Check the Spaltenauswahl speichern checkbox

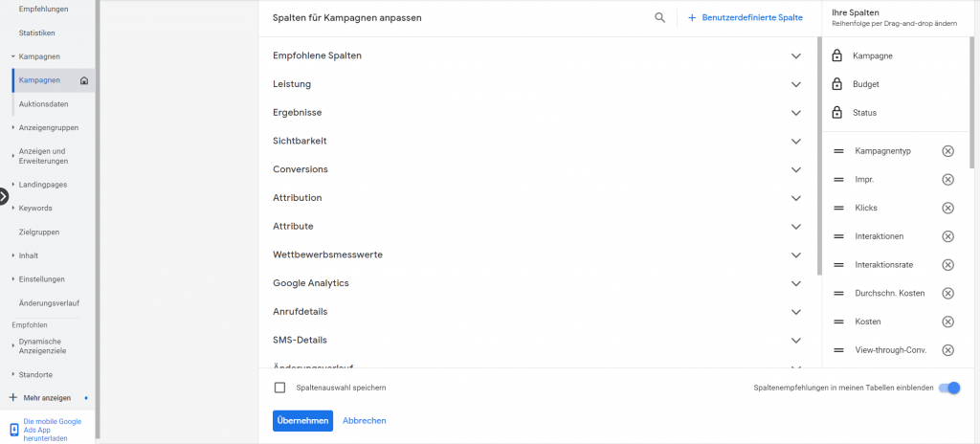tap(280, 388)
